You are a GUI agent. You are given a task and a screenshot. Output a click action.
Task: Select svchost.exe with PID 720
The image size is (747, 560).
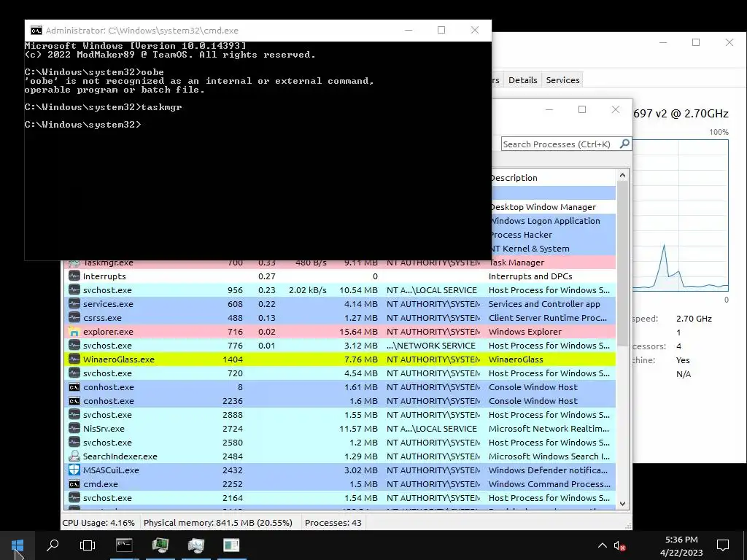tap(340, 373)
